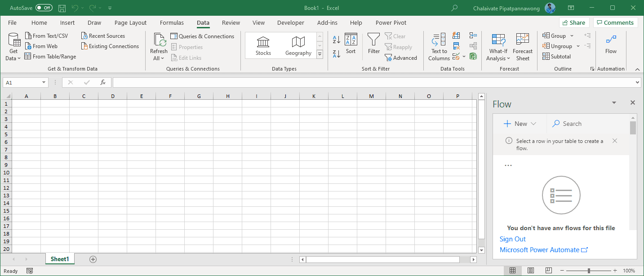Viewport: 644px width, 276px height.
Task: Select the Flash Fill icon
Action: (456, 35)
